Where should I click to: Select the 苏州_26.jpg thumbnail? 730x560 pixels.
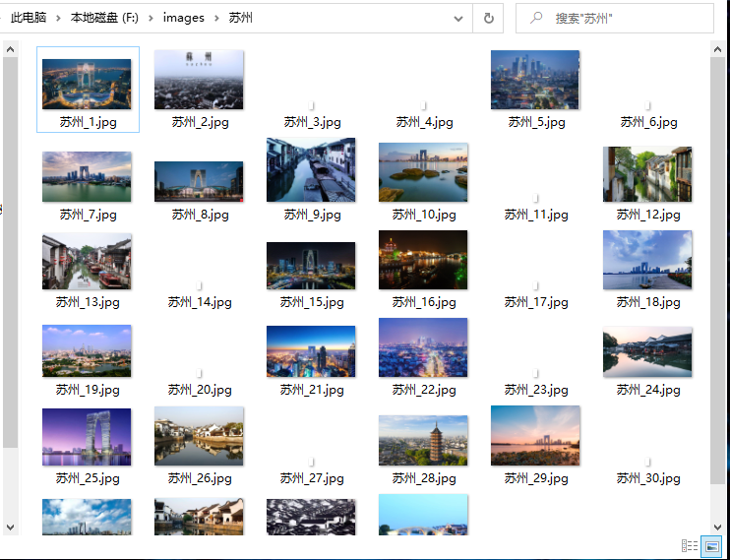pyautogui.click(x=199, y=436)
